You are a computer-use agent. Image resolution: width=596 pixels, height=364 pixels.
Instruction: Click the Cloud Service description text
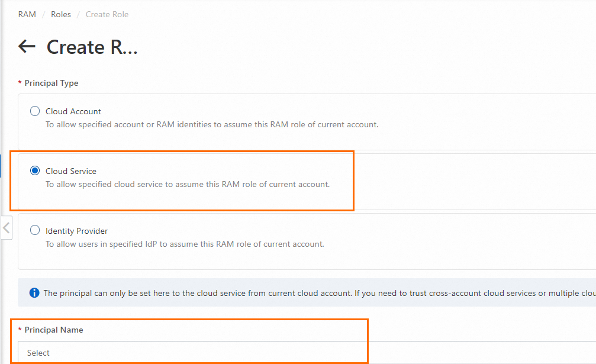188,185
